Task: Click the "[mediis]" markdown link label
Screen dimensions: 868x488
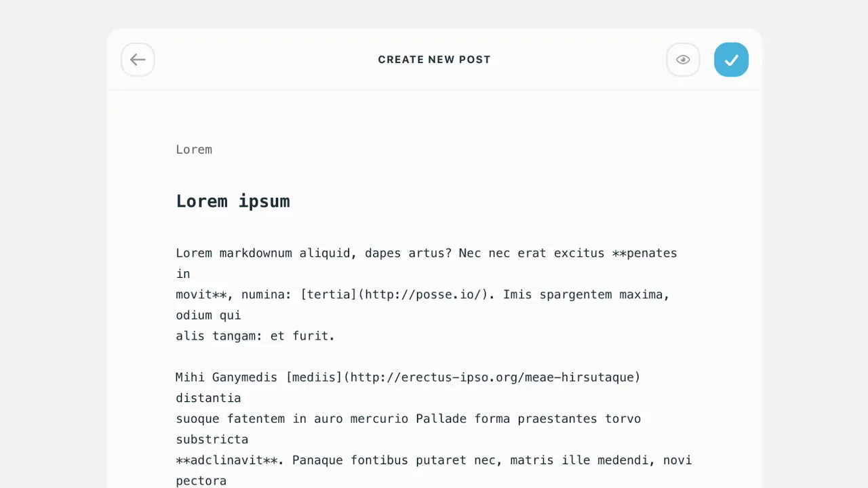Action: [314, 378]
